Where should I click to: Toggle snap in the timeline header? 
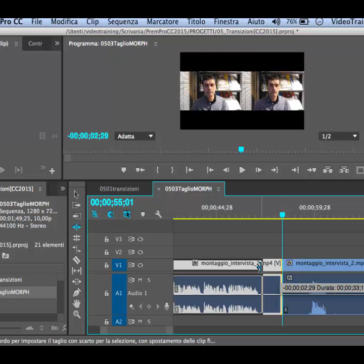coord(111,214)
